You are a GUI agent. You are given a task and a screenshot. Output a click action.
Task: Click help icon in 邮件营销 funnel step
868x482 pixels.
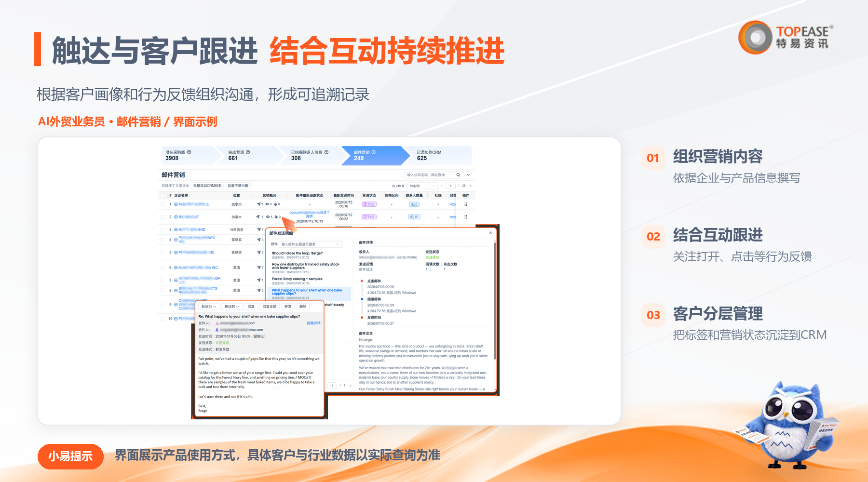pos(373,152)
